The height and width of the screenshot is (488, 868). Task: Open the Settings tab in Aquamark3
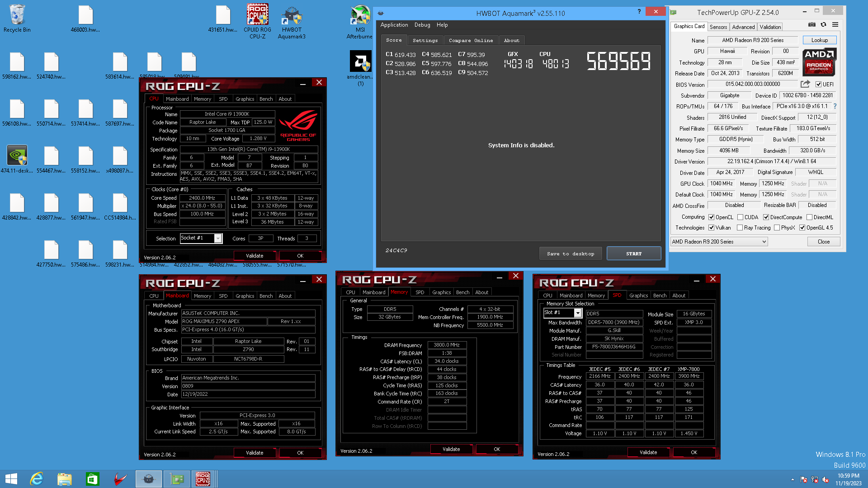point(425,40)
